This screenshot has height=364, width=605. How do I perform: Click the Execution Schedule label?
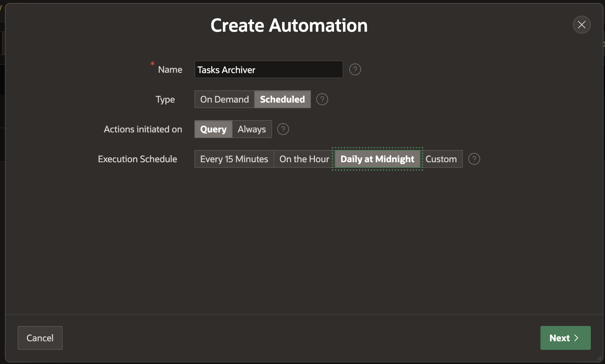[x=137, y=159]
